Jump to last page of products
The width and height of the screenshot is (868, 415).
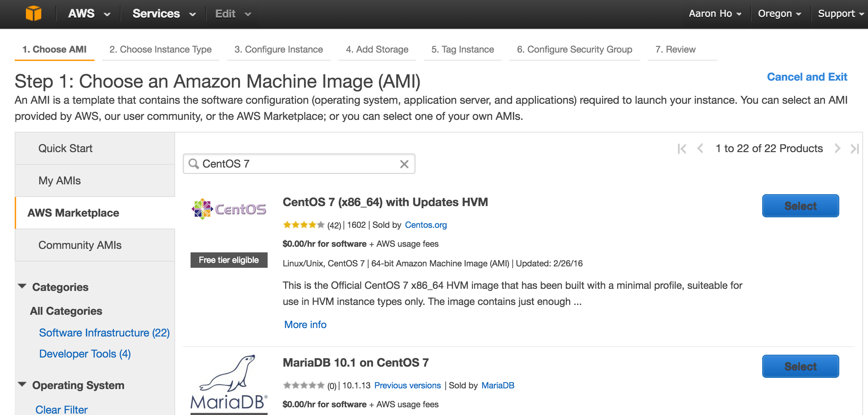point(855,149)
